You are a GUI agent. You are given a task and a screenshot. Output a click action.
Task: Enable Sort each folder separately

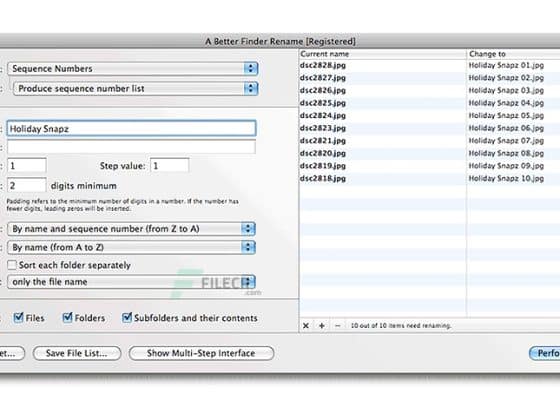coord(12,265)
